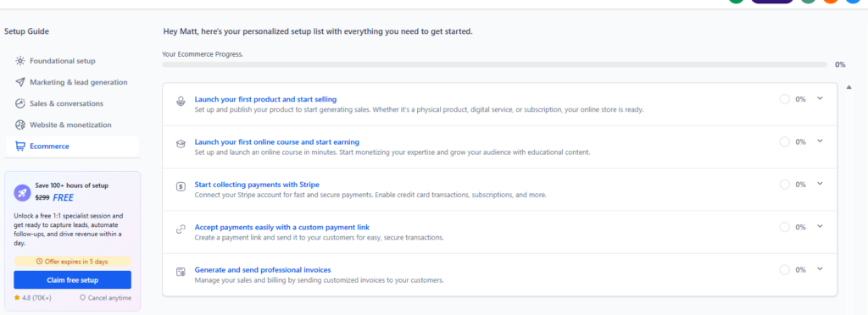This screenshot has height=315, width=868.
Task: Open Launch your first online course link
Action: click(x=277, y=142)
